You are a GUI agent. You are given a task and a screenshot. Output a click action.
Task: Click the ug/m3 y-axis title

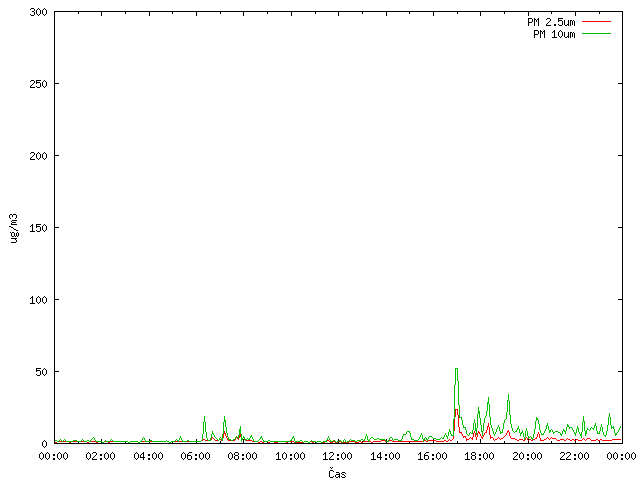coord(14,228)
